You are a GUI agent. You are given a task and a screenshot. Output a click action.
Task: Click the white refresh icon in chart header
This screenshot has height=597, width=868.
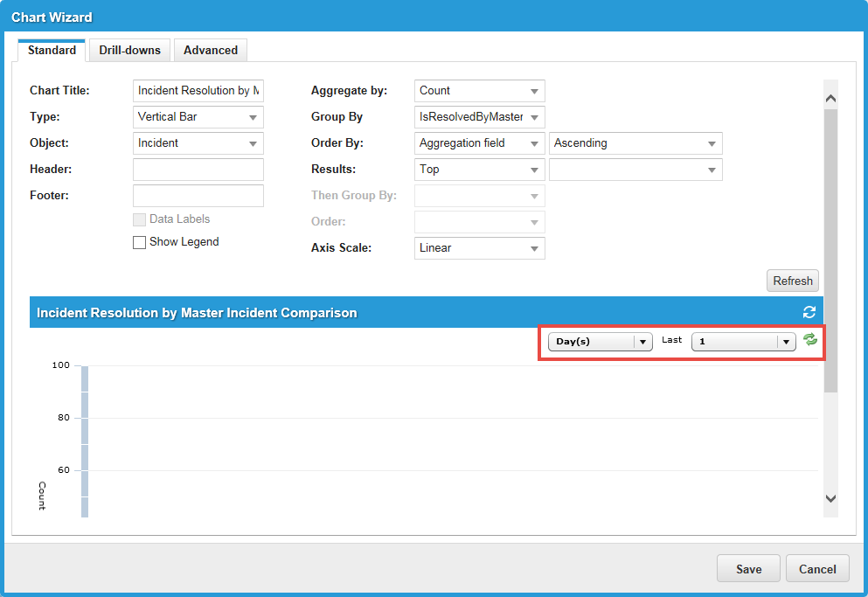click(809, 313)
